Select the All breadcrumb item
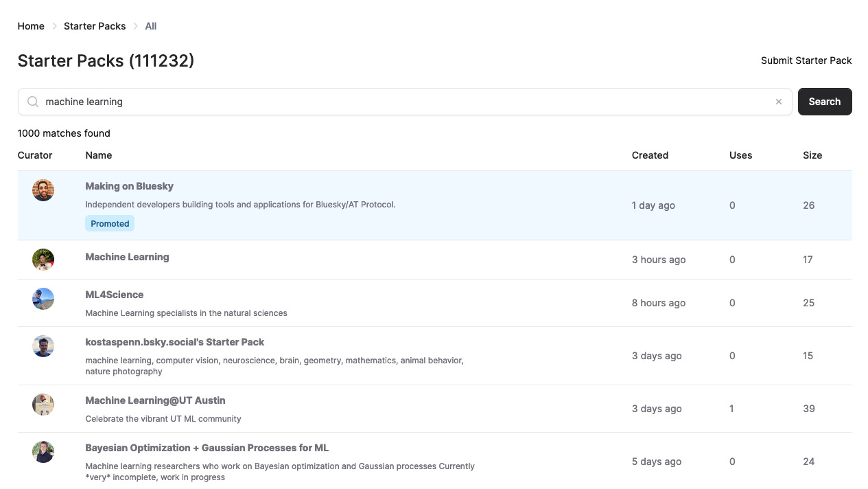Viewport: 868px width, 489px height. [151, 26]
